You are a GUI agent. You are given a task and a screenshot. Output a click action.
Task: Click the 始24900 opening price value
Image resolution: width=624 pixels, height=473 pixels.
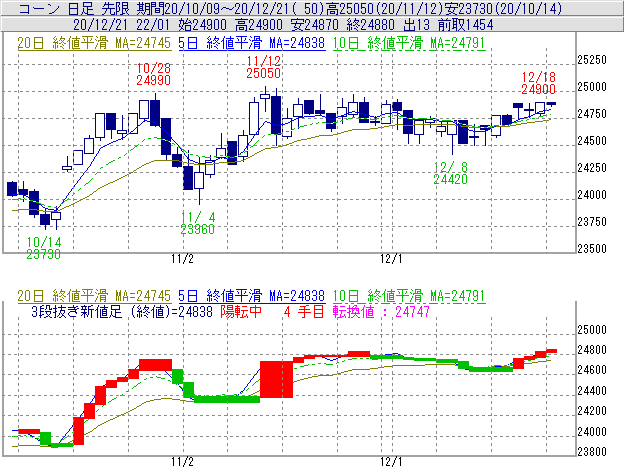pyautogui.click(x=203, y=25)
